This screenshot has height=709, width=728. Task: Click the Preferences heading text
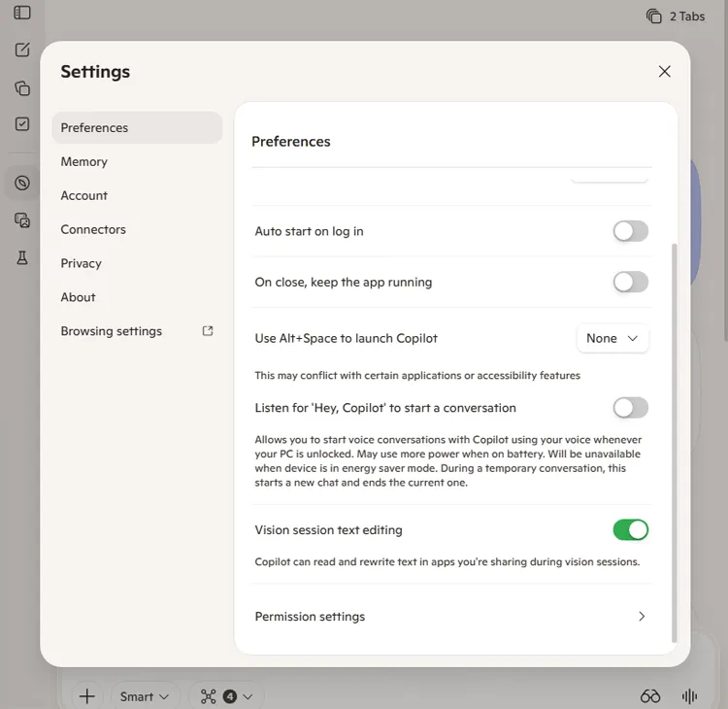click(x=290, y=142)
